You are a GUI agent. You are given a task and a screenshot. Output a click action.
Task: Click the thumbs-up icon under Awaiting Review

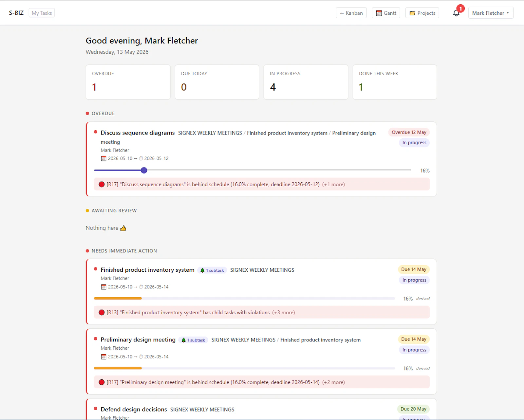[x=123, y=228]
